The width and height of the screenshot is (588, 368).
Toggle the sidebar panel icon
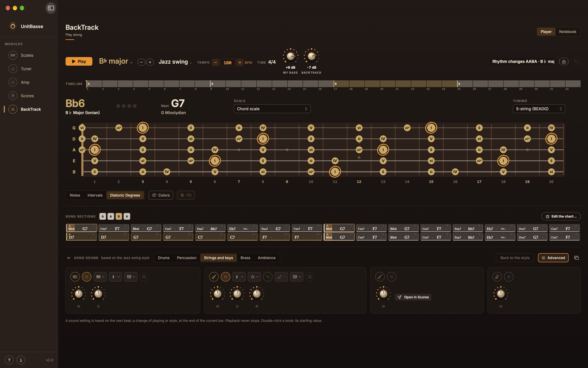click(51, 8)
